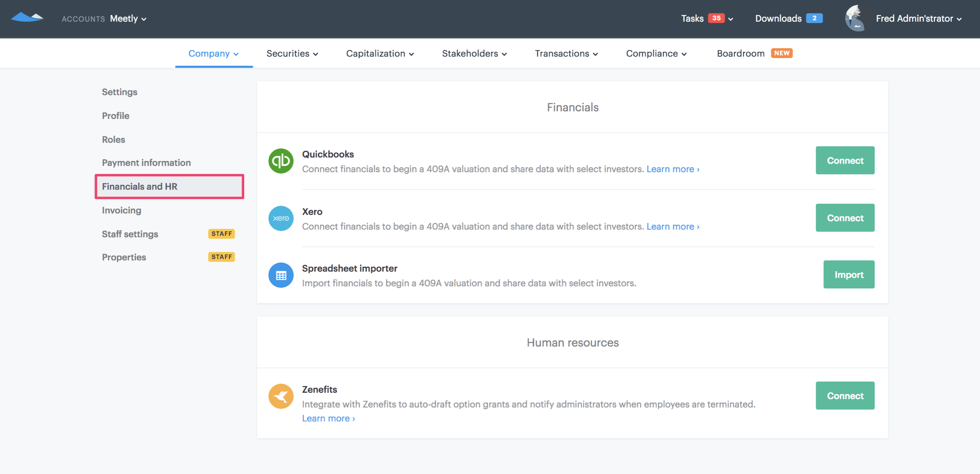This screenshot has width=980, height=474.
Task: Go to Profile in sidebar
Action: click(x=116, y=116)
